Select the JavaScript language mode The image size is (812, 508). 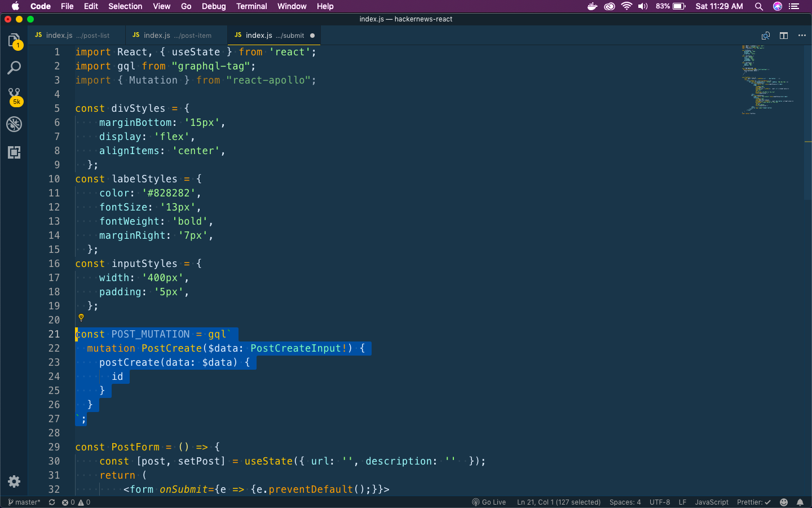pos(712,502)
